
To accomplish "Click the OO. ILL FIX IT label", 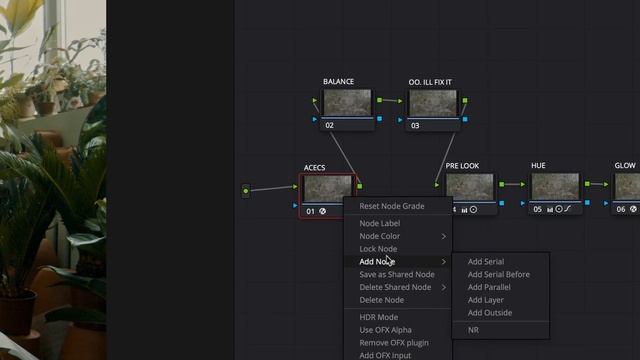I will [430, 82].
